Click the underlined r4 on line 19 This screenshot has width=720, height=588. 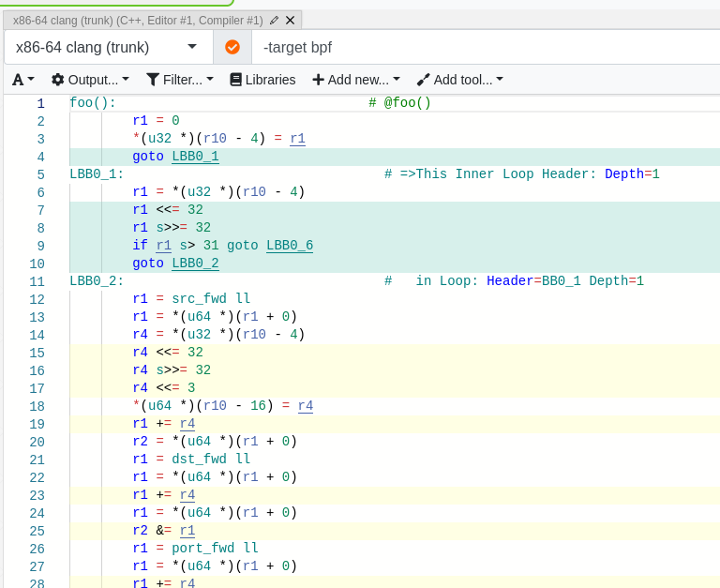pyautogui.click(x=187, y=424)
